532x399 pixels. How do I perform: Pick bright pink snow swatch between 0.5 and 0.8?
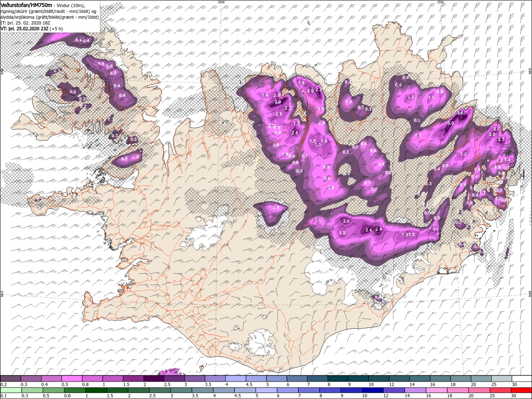tap(72, 379)
